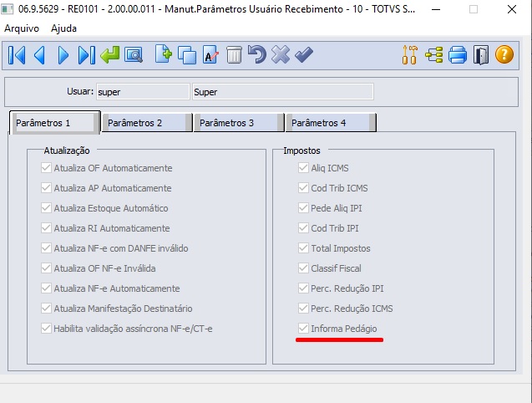The height and width of the screenshot is (403, 532).
Task: Go to the last record
Action: (x=87, y=54)
